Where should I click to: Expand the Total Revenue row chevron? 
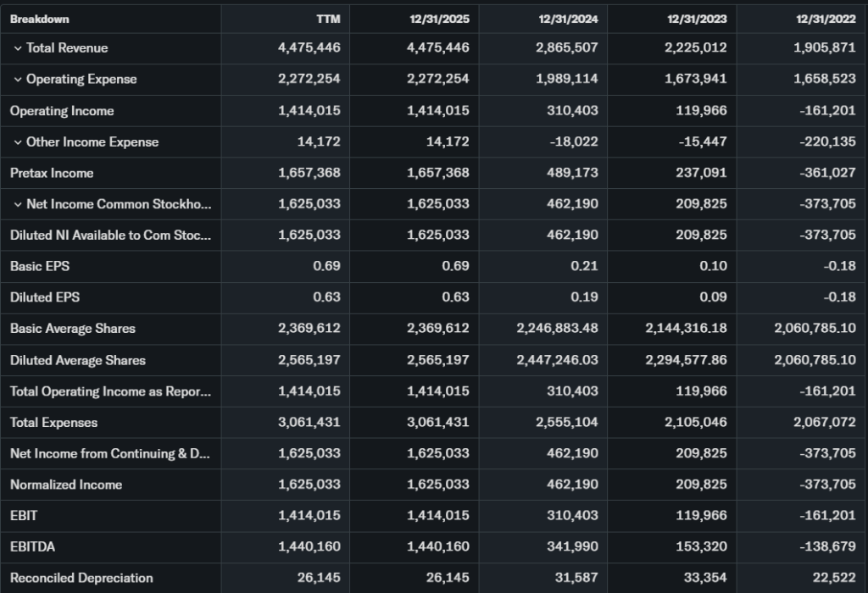[x=17, y=48]
